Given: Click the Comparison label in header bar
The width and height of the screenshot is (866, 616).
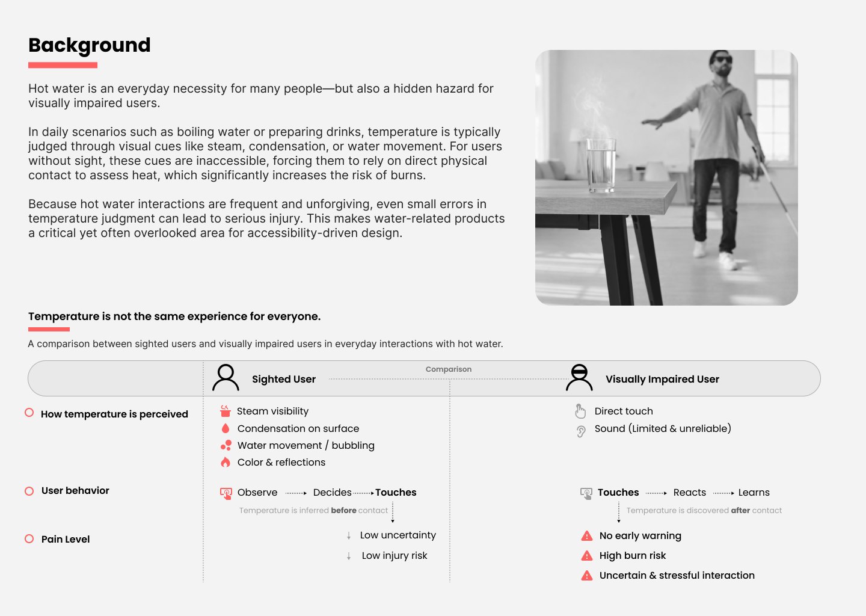Looking at the screenshot, I should [449, 369].
